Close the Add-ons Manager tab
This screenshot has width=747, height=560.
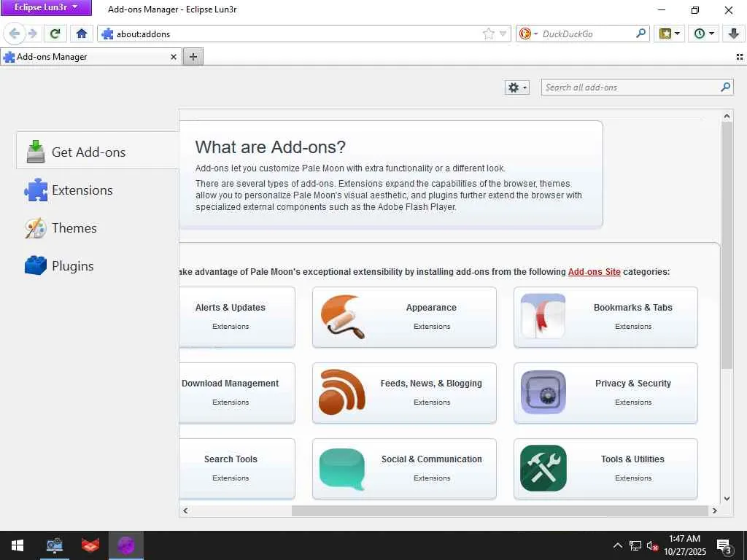tap(174, 57)
